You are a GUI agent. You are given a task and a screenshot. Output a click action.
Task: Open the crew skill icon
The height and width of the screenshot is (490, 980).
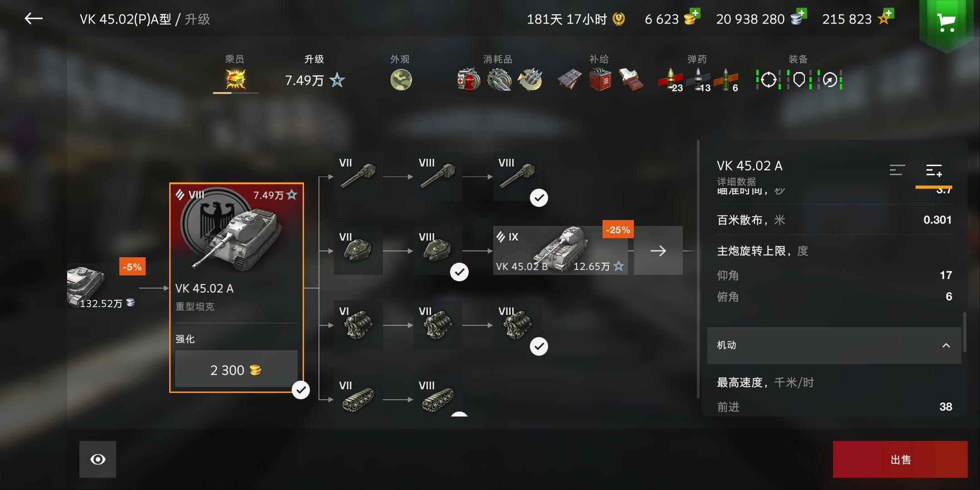[235, 79]
